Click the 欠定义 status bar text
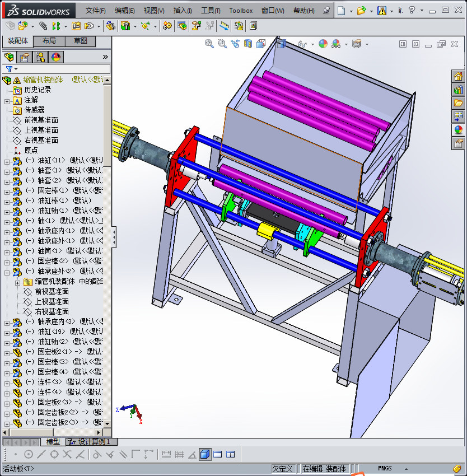This screenshot has width=467, height=476. [283, 469]
